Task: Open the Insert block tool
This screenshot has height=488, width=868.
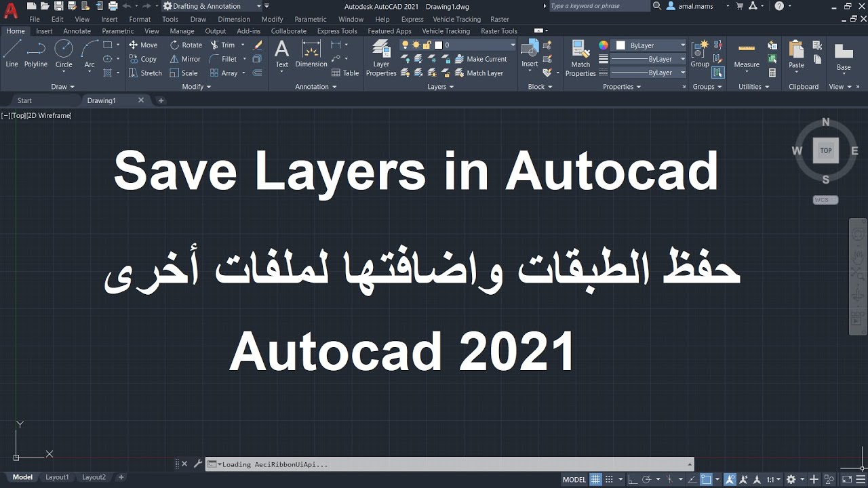Action: [530, 54]
